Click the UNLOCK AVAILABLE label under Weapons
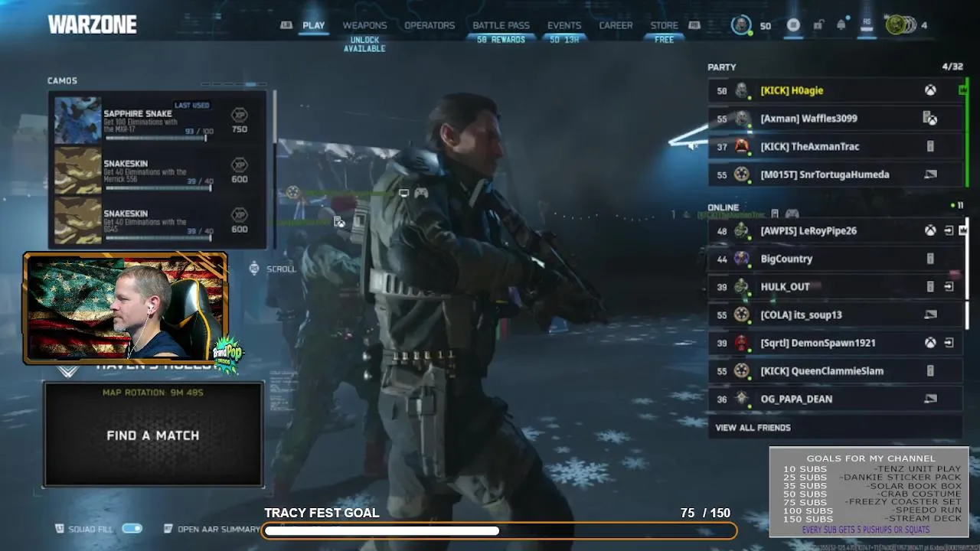 pyautogui.click(x=364, y=44)
